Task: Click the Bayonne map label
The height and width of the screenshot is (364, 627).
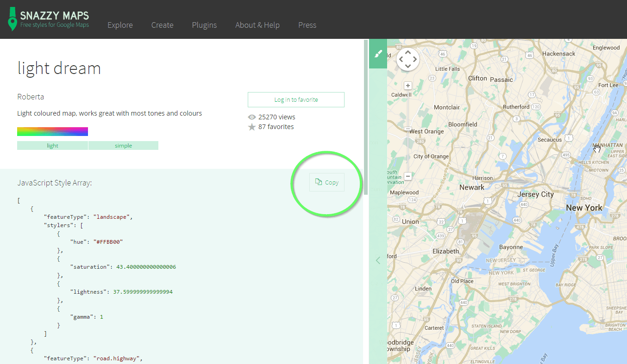Action: pyautogui.click(x=511, y=247)
